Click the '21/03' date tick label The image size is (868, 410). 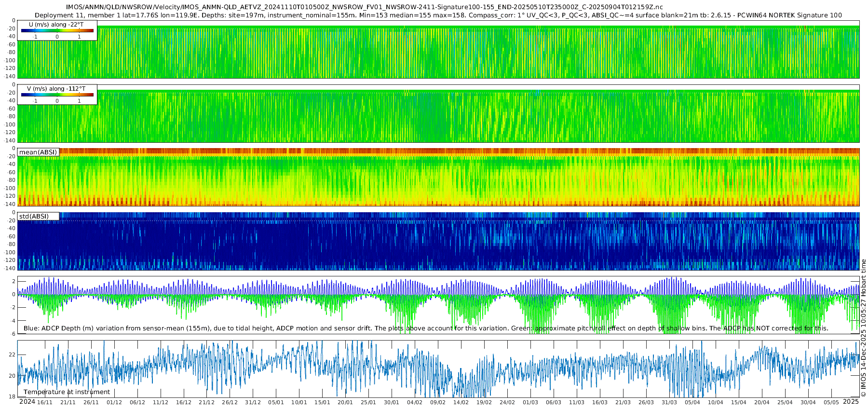[x=623, y=402]
